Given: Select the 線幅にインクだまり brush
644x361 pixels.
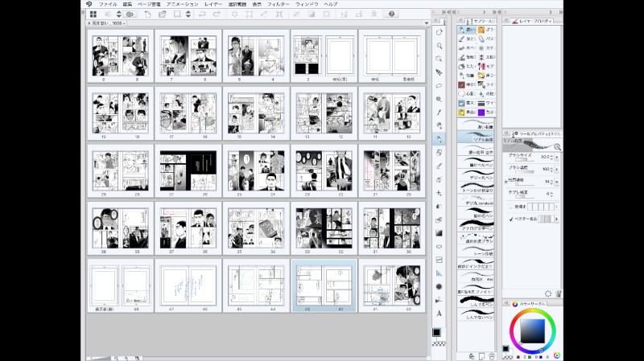Looking at the screenshot, I should point(476,264).
